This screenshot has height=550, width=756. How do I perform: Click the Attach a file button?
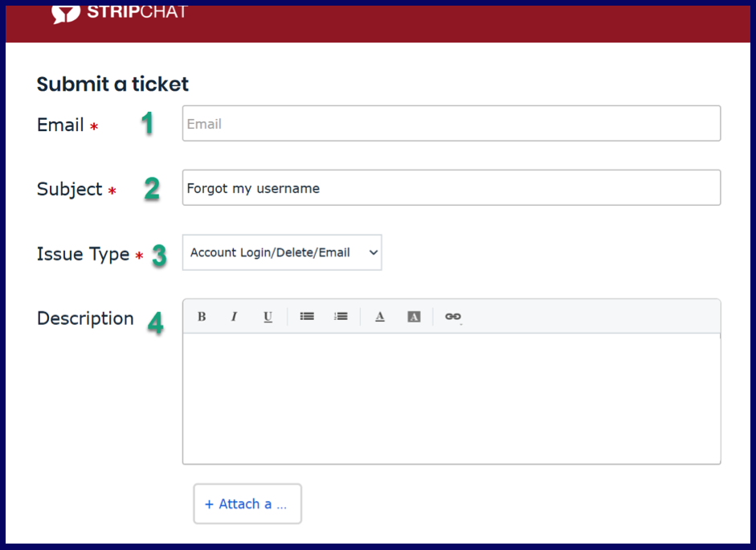(x=247, y=503)
